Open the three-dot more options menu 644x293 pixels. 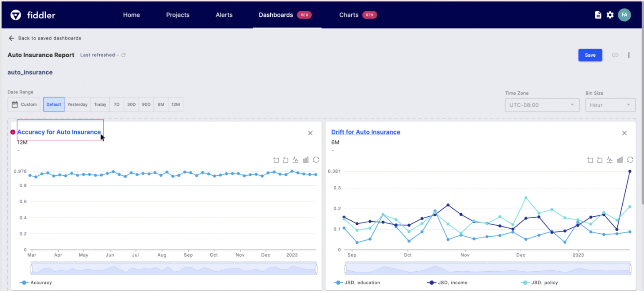[629, 55]
